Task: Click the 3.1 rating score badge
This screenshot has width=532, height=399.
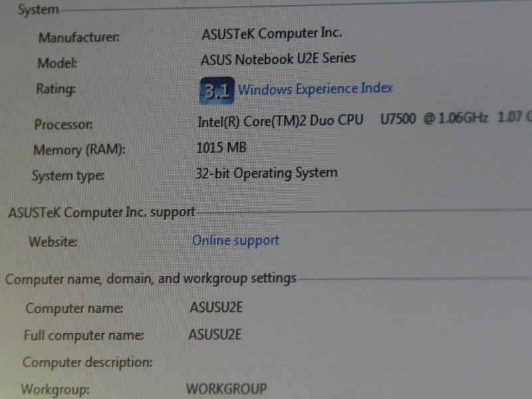Action: (217, 90)
